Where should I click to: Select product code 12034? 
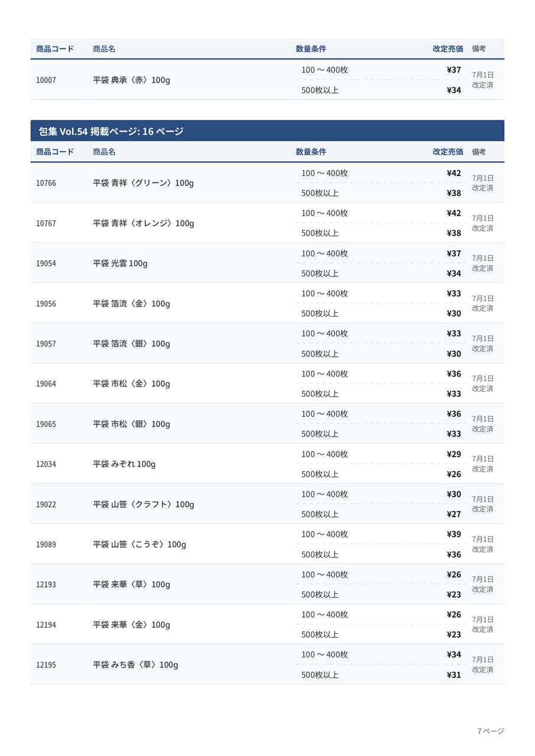point(46,464)
